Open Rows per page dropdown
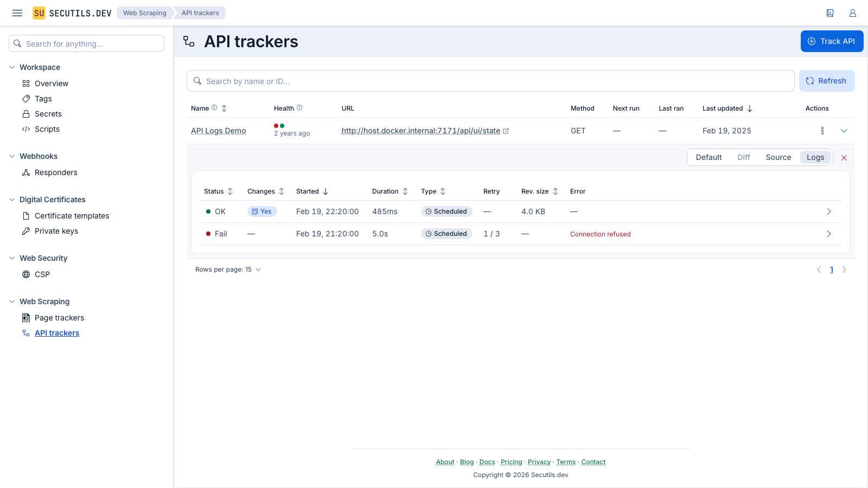 (228, 269)
